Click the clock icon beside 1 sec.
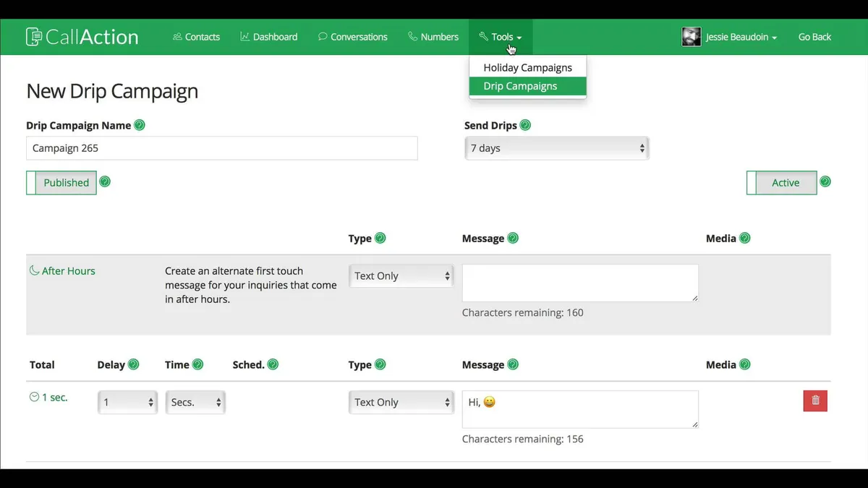The image size is (868, 488). pos(34,397)
